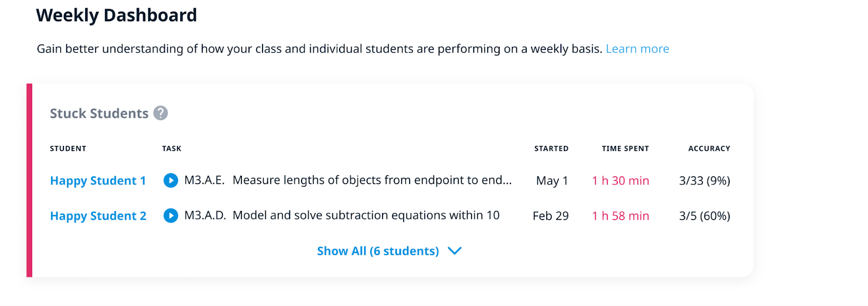Click the Stuck Students help question mark
Image resolution: width=868 pixels, height=306 pixels.
click(x=161, y=113)
